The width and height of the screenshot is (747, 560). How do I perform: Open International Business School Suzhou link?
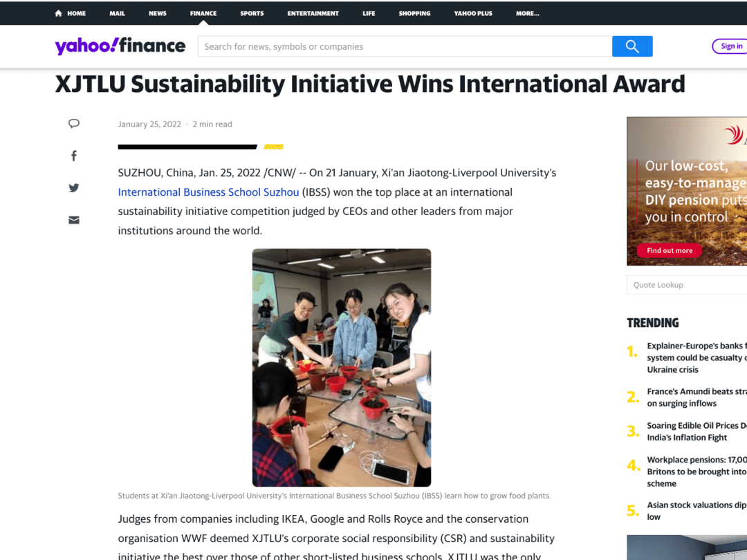point(208,192)
